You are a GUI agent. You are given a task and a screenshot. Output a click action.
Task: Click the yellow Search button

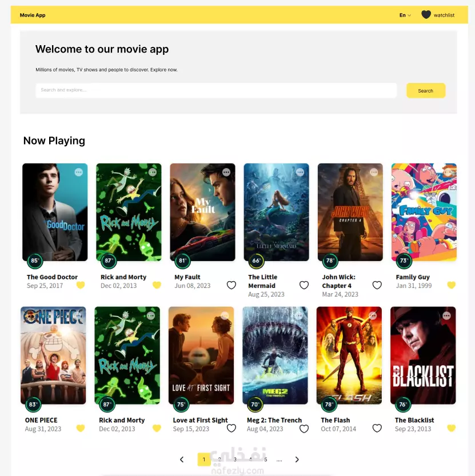426,90
